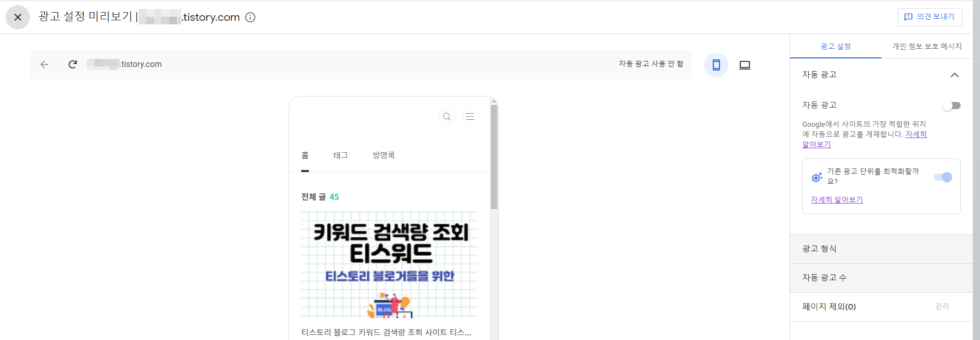Click the scroll-up arrow of preview scrollbar

(494, 101)
